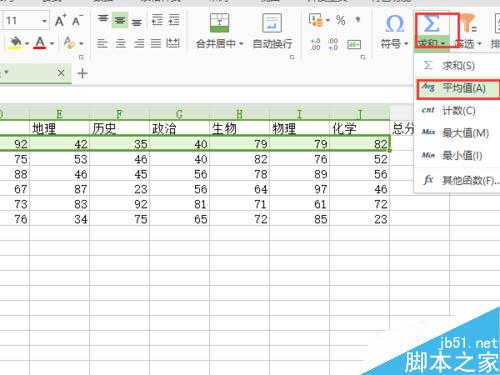Click the 政治 header cell
Screen dimensions: 500x375
point(179,128)
